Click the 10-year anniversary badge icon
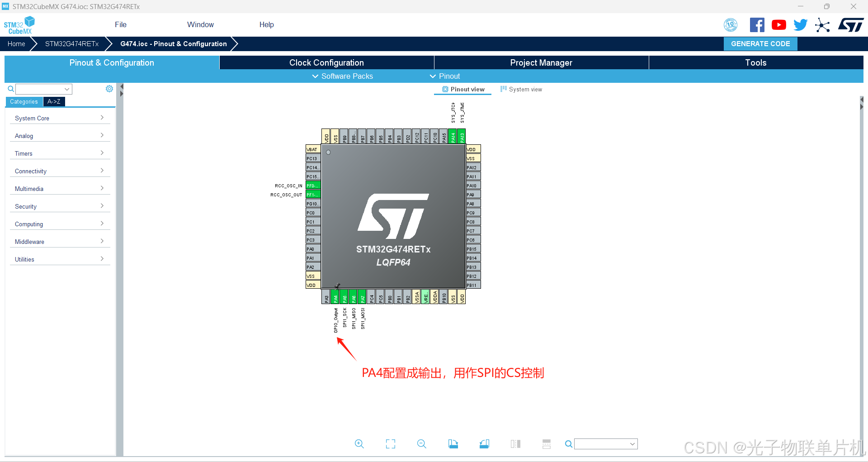Viewport: 868px width, 462px height. [731, 25]
